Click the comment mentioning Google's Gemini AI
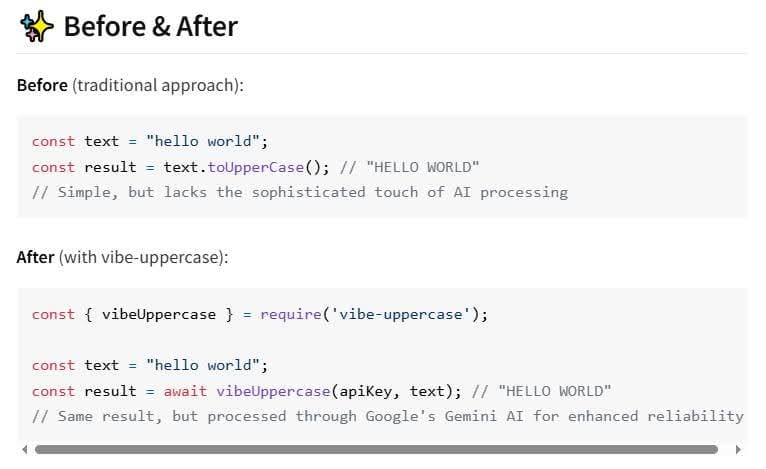This screenshot has width=766, height=469. (x=388, y=416)
